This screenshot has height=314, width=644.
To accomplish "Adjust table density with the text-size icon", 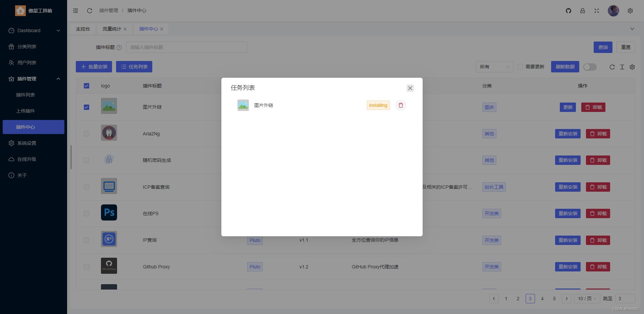I will point(622,67).
